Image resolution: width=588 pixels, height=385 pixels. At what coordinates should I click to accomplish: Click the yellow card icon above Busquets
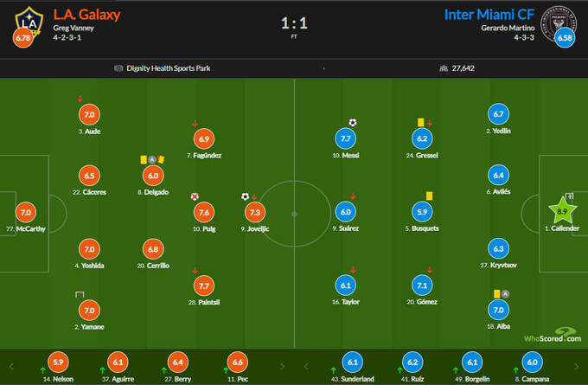pyautogui.click(x=428, y=196)
